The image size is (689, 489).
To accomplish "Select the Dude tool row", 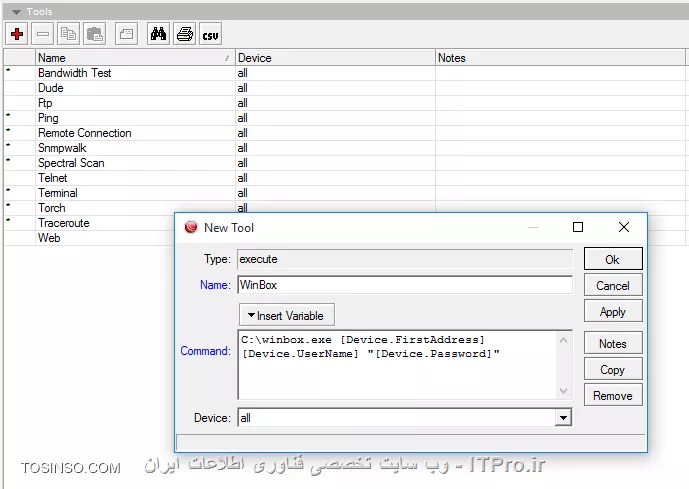I will tap(344, 88).
